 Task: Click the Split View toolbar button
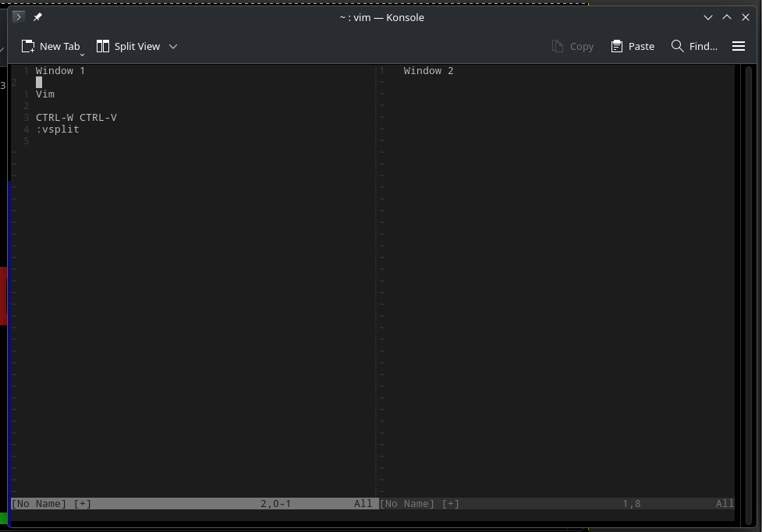[x=129, y=47]
